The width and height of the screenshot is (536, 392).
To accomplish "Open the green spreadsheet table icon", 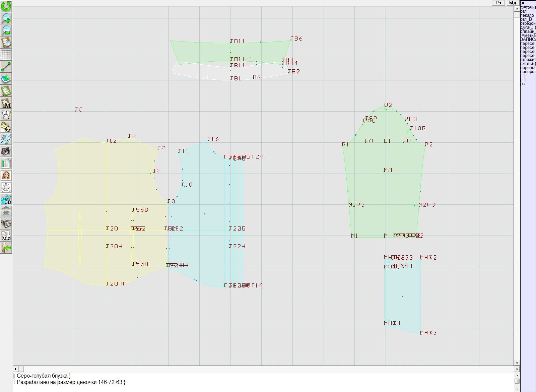I will coord(6,163).
